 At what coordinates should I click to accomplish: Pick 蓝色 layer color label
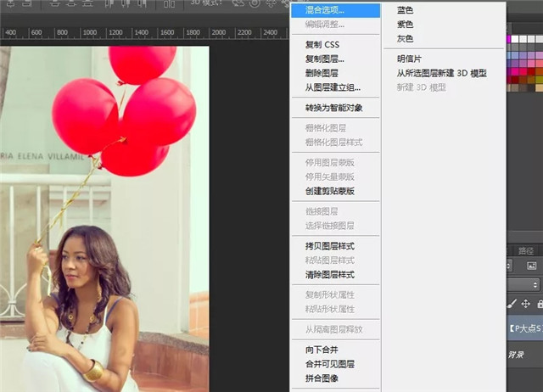click(405, 10)
